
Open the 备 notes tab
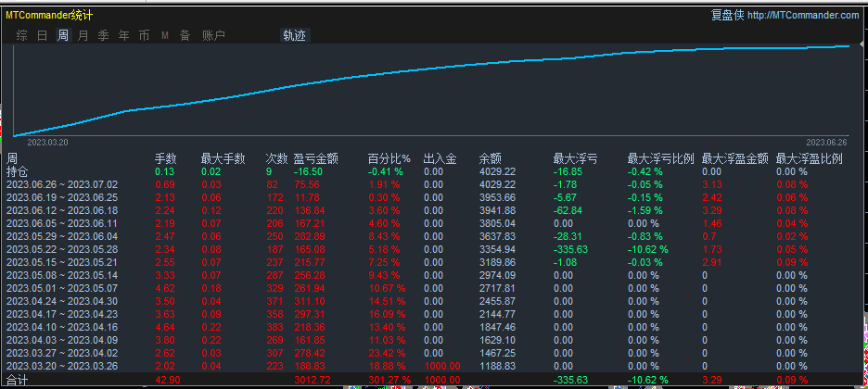185,36
